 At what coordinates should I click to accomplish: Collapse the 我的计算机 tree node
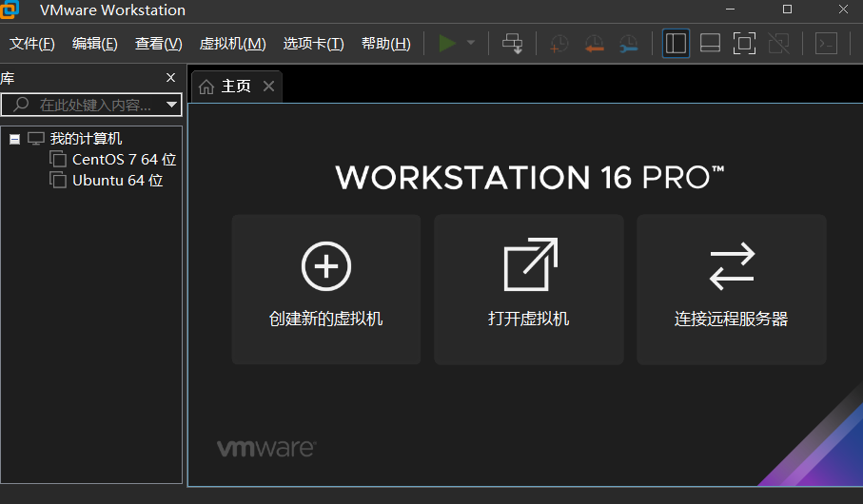point(15,139)
